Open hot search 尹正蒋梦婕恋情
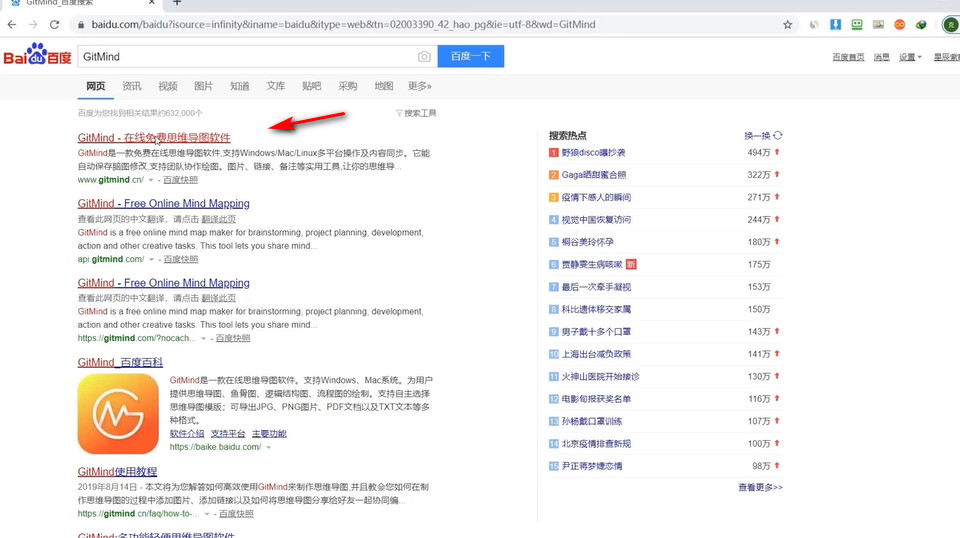The height and width of the screenshot is (538, 960). pos(592,466)
